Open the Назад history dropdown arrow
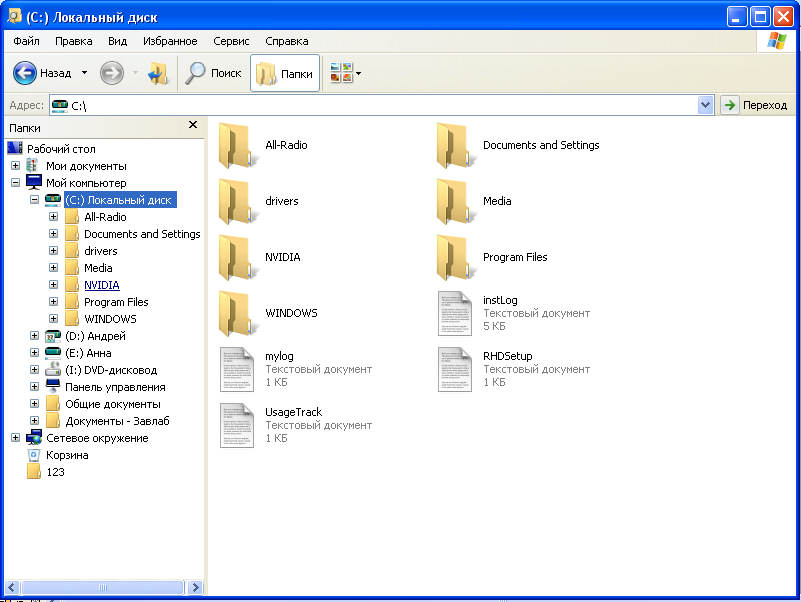This screenshot has height=602, width=801. pyautogui.click(x=85, y=73)
